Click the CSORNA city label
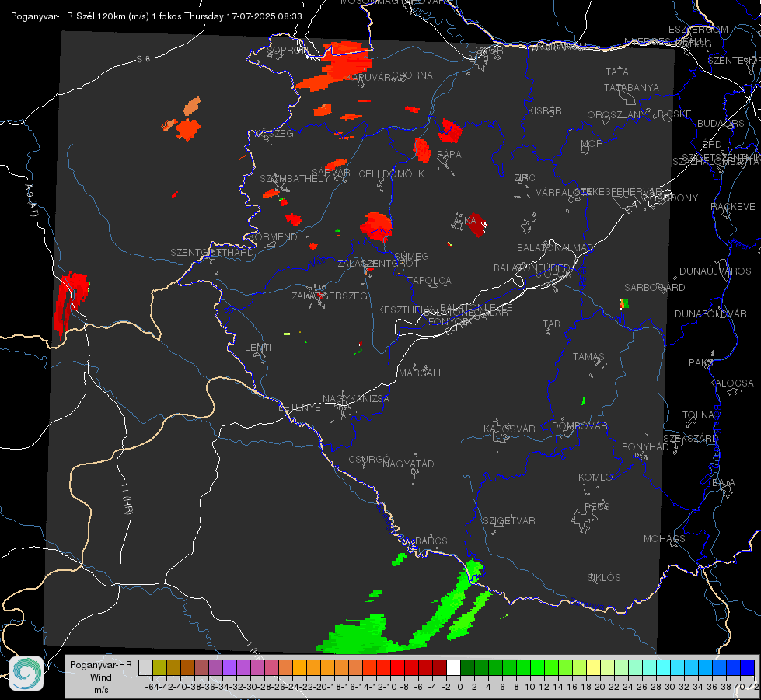Viewport: 761px width, 700px height. [413, 75]
